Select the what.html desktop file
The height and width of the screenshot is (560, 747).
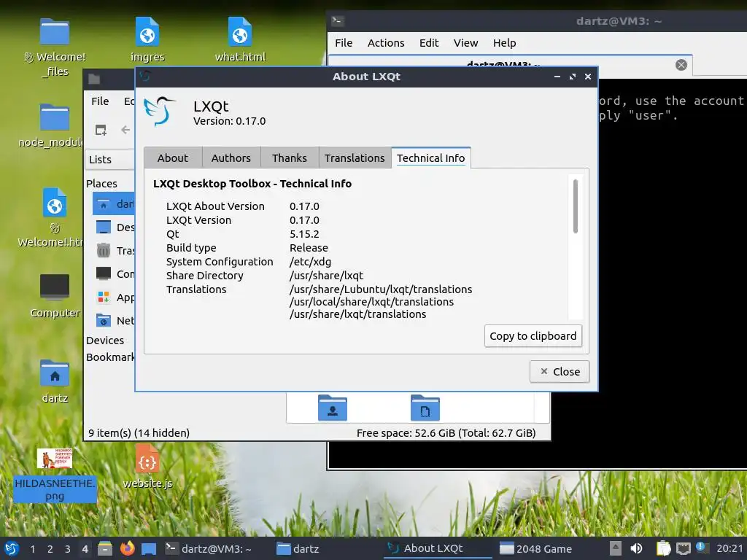click(x=240, y=40)
